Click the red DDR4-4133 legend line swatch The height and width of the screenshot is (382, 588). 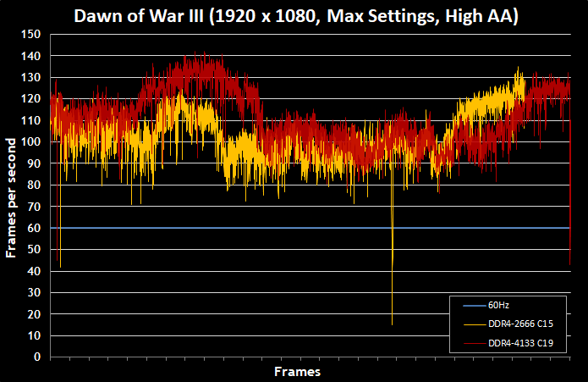coord(475,343)
